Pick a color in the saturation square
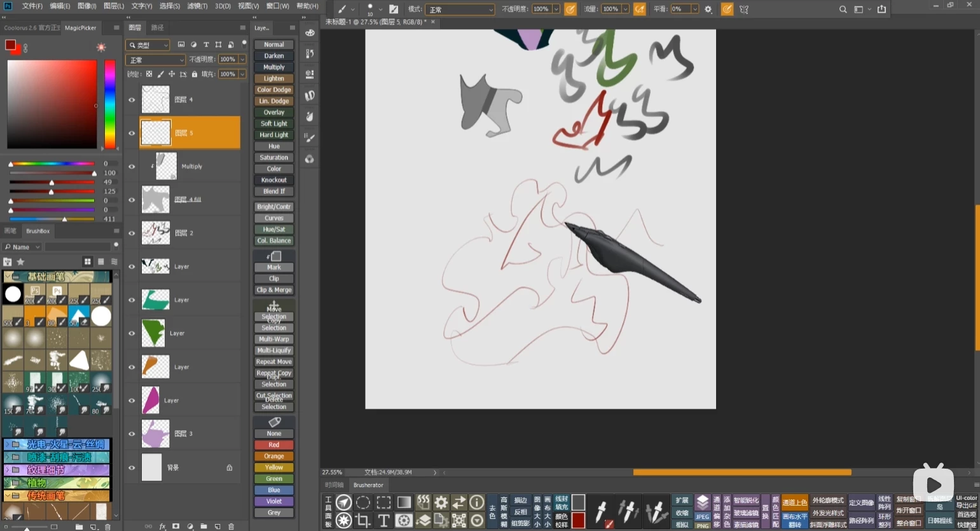 52,104
